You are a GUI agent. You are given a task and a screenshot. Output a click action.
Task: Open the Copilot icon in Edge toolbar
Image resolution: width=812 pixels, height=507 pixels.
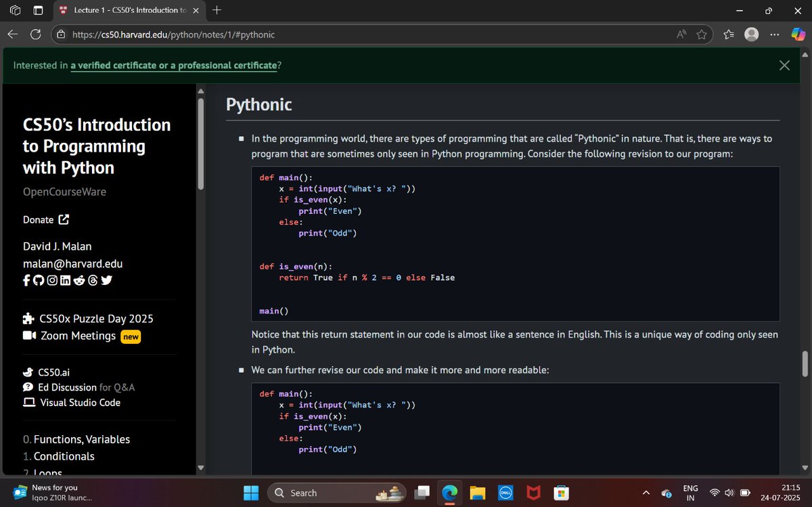tap(798, 35)
